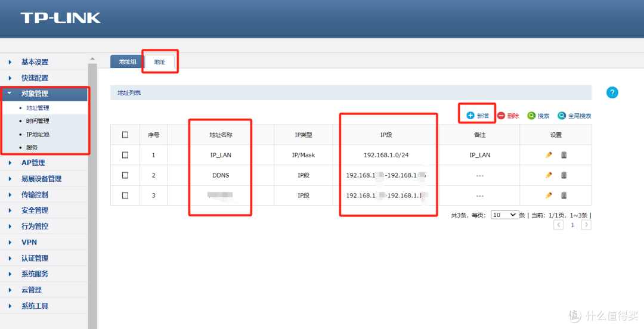Go to next page arrow

point(586,225)
